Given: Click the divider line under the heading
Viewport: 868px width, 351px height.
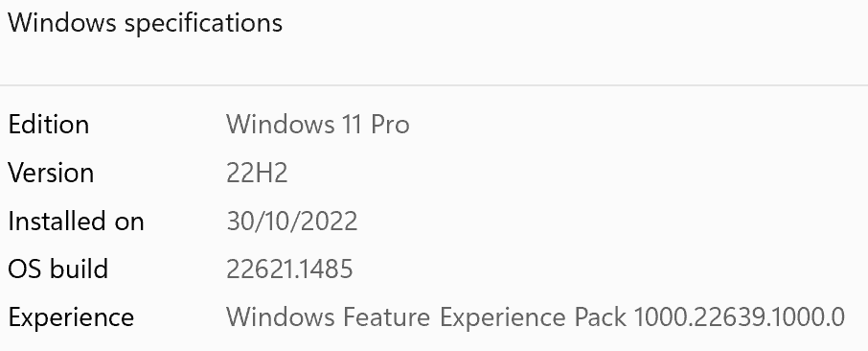Looking at the screenshot, I should (x=434, y=85).
